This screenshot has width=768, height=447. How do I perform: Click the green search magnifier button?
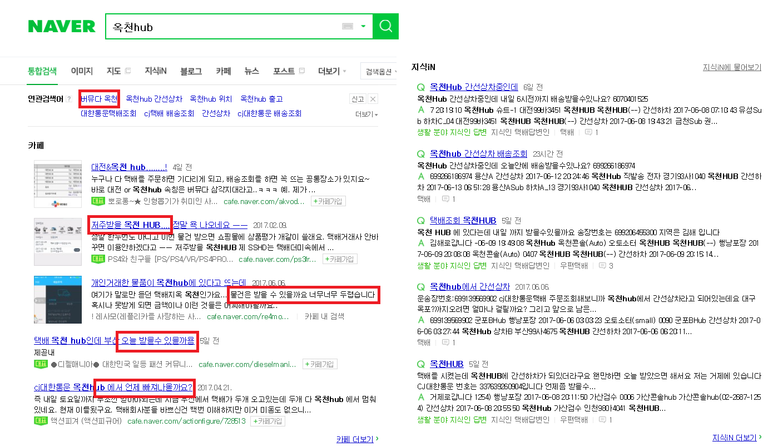point(385,26)
